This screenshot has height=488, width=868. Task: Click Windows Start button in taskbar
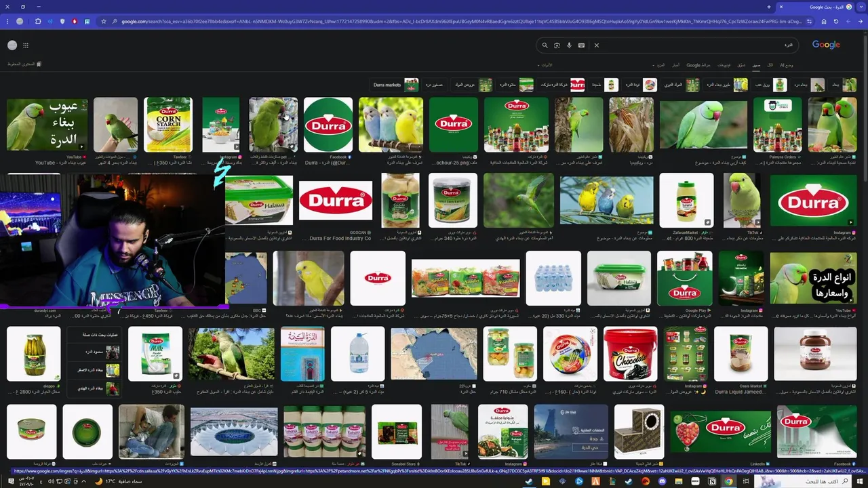[x=859, y=481]
